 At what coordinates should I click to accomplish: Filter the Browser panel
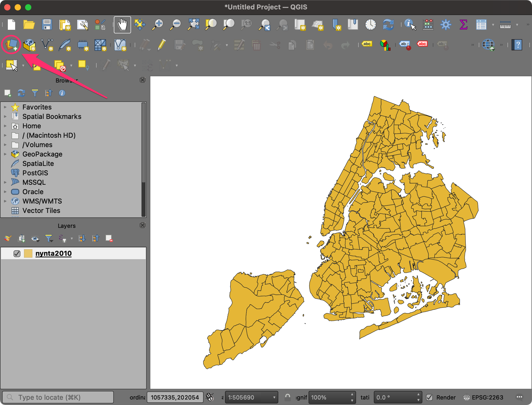(x=35, y=93)
